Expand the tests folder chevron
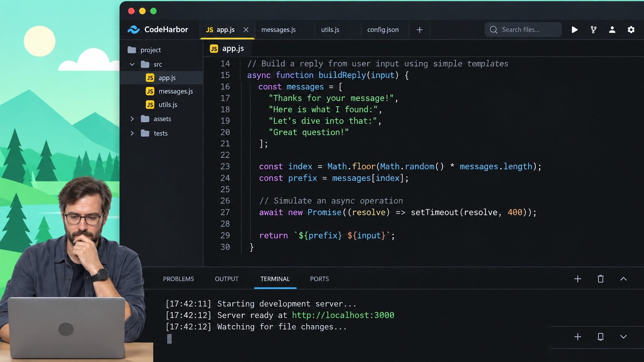 132,133
